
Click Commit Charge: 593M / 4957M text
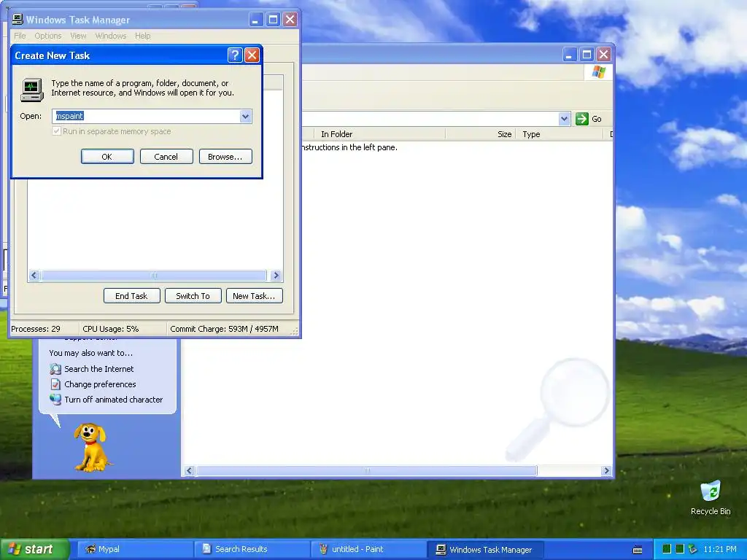click(225, 329)
